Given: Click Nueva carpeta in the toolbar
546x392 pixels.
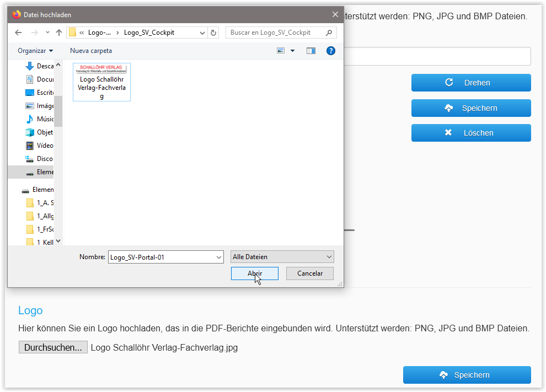Looking at the screenshot, I should tap(91, 51).
